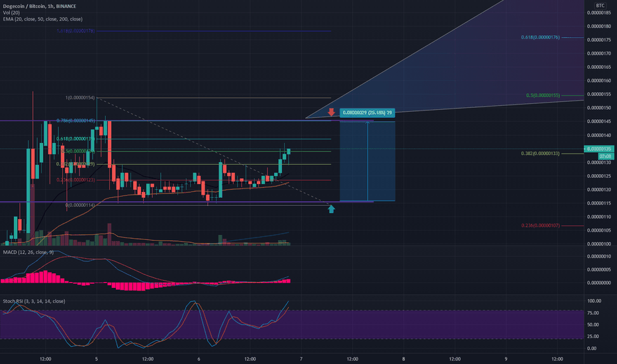The width and height of the screenshot is (617, 364).
Task: Click the countdown timer tag 07:08
Action: pyautogui.click(x=606, y=157)
